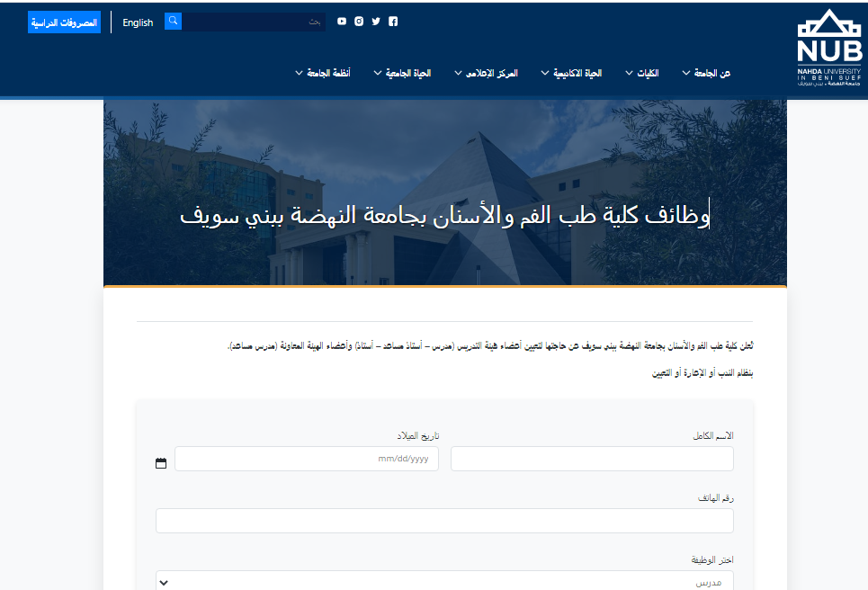Click the Twitter bird icon
Screen dimensions: 868x590
pos(376,22)
